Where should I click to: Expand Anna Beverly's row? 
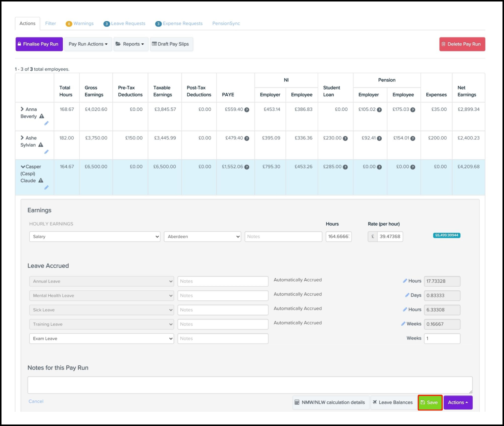click(x=22, y=109)
